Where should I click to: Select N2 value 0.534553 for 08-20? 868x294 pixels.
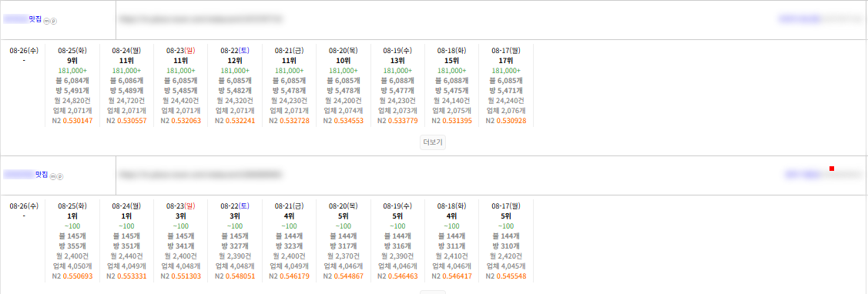pos(344,121)
